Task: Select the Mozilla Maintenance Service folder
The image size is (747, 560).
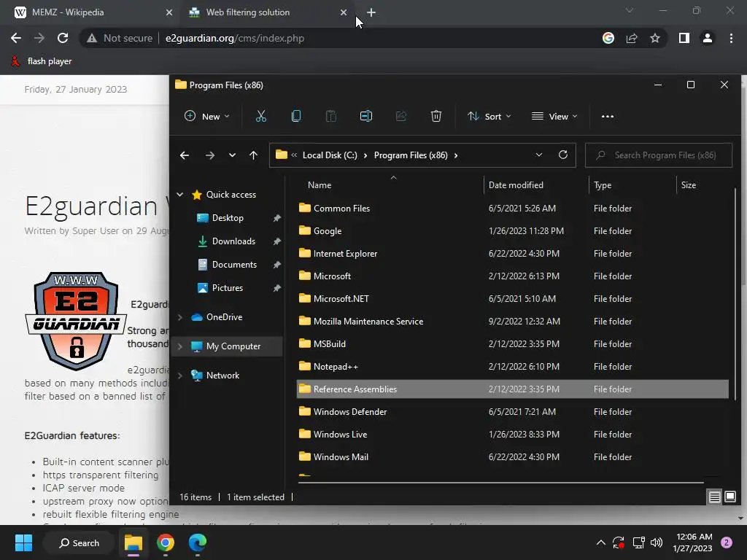Action: pyautogui.click(x=512, y=322)
